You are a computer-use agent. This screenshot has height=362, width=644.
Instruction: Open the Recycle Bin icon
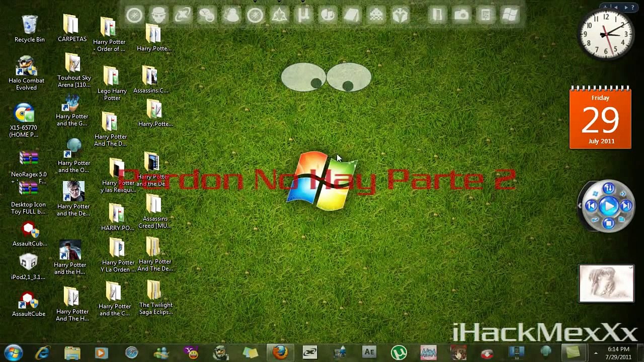30,29
